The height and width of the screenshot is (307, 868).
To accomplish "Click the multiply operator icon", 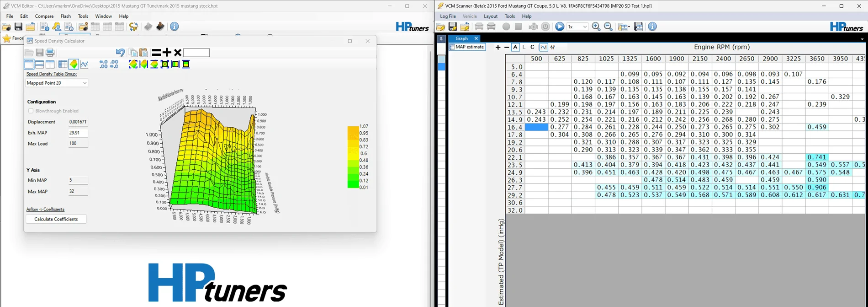I will coord(178,53).
